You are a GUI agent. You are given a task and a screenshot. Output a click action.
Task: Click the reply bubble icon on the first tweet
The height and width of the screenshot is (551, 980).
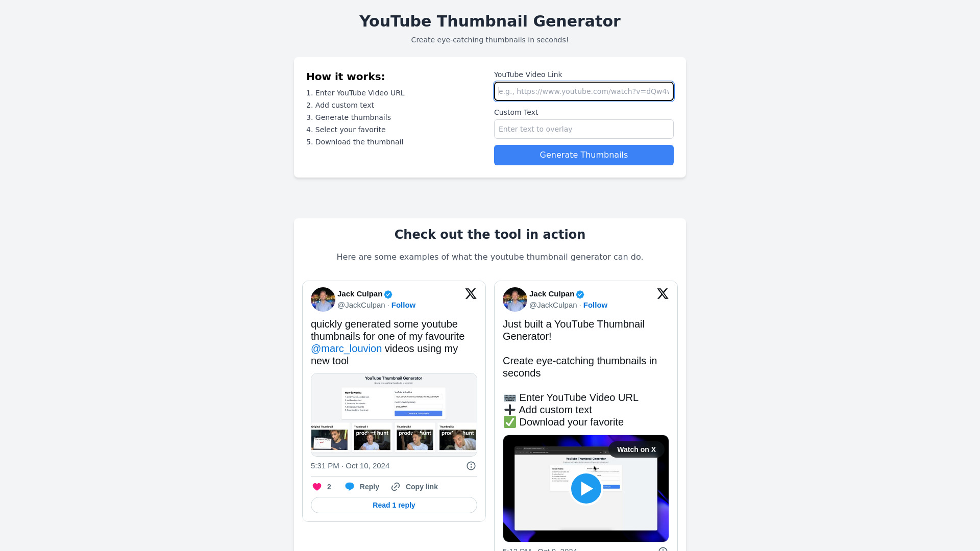(349, 486)
